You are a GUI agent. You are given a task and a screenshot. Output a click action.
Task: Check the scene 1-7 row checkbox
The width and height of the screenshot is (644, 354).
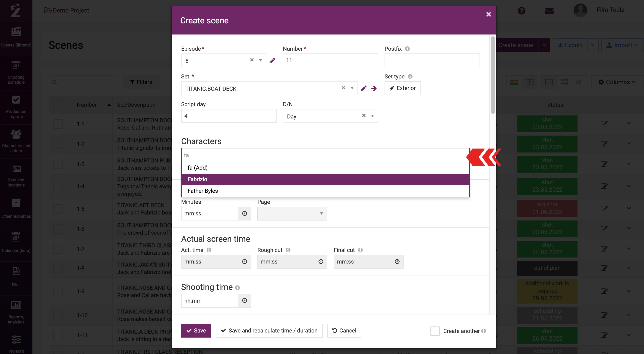pos(58,249)
